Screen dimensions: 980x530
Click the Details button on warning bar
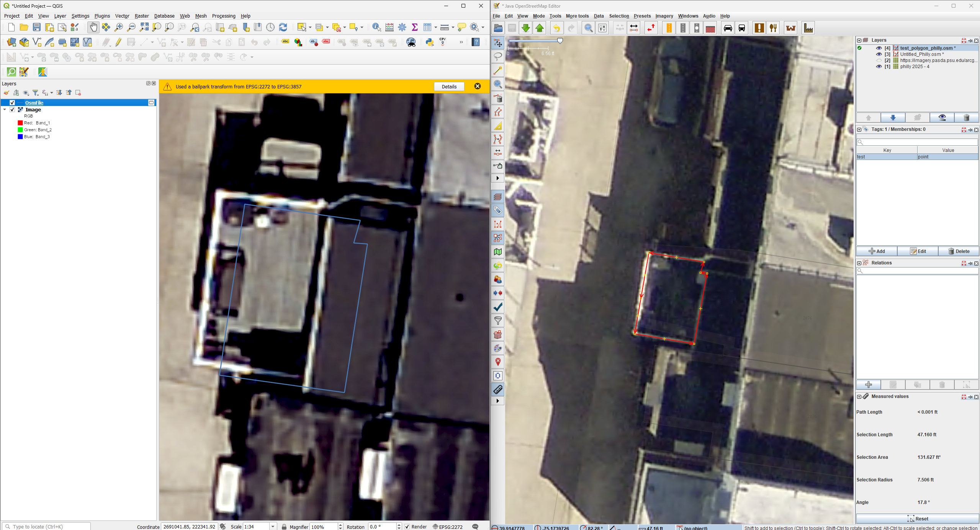click(x=449, y=86)
